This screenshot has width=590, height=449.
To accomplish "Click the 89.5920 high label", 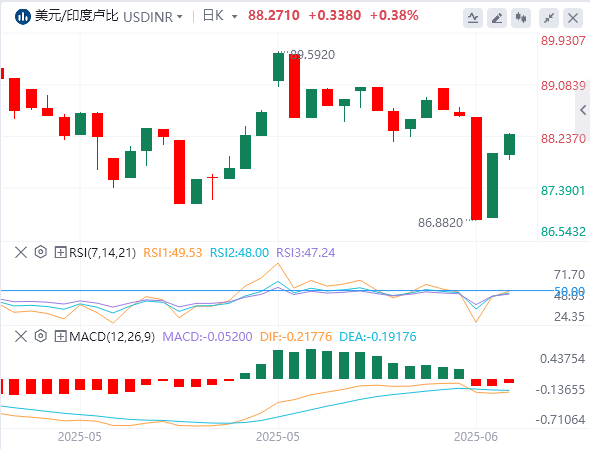I will pos(313,55).
